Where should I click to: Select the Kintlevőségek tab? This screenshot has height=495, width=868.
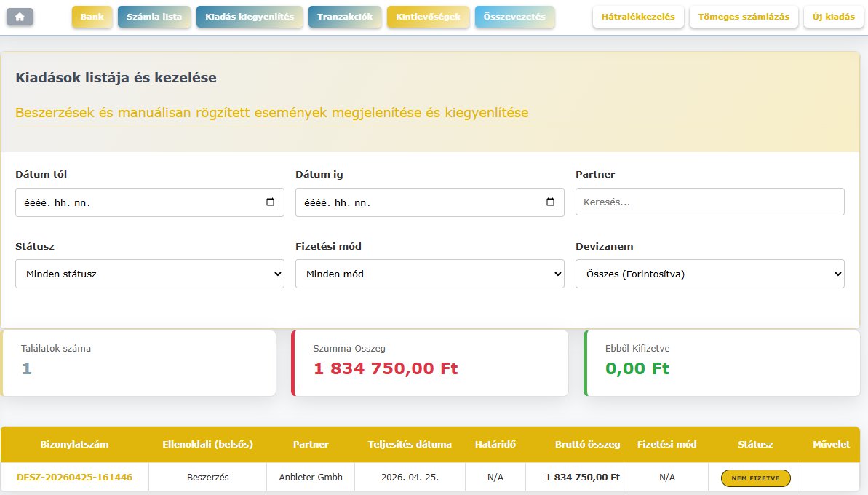click(428, 17)
